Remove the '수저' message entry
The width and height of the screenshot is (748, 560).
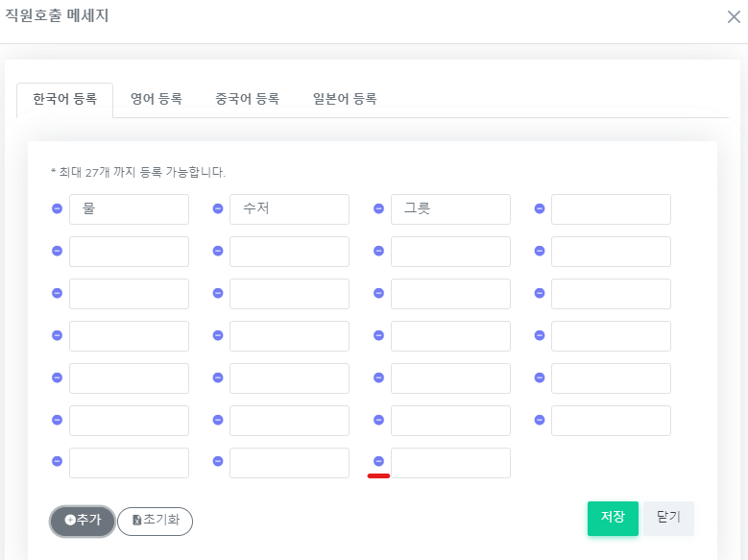[217, 208]
